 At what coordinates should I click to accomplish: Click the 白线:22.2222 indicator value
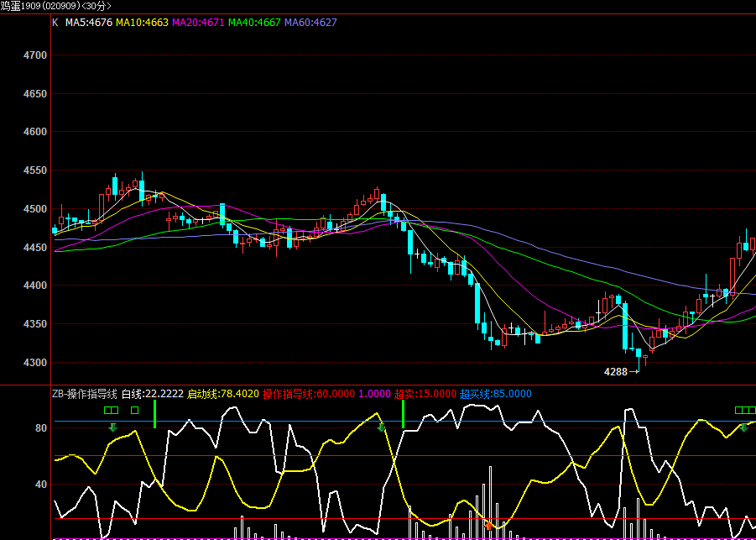point(153,394)
